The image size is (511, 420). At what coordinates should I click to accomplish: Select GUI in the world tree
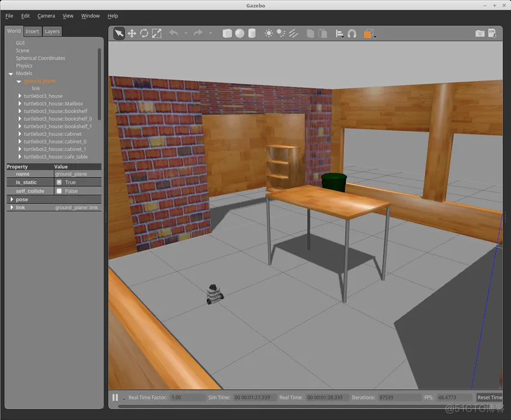click(x=20, y=43)
